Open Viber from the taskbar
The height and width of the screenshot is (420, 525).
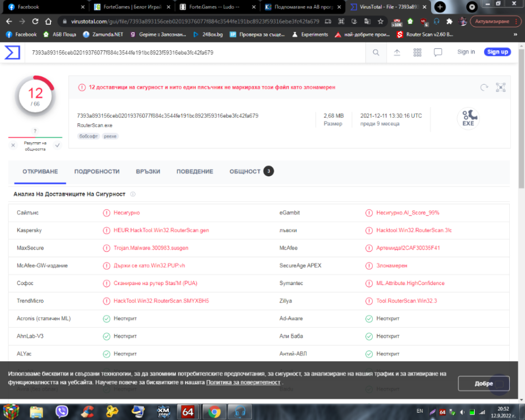62,411
